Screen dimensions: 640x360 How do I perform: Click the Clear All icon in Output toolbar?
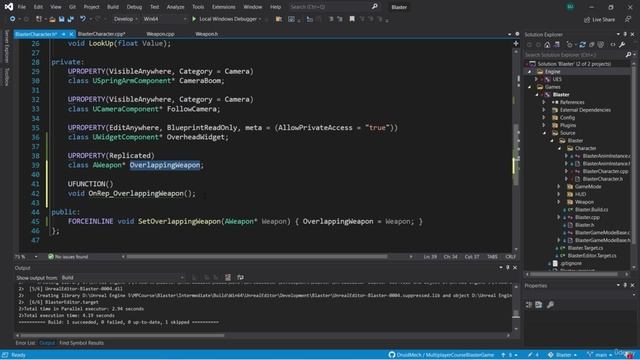point(228,278)
